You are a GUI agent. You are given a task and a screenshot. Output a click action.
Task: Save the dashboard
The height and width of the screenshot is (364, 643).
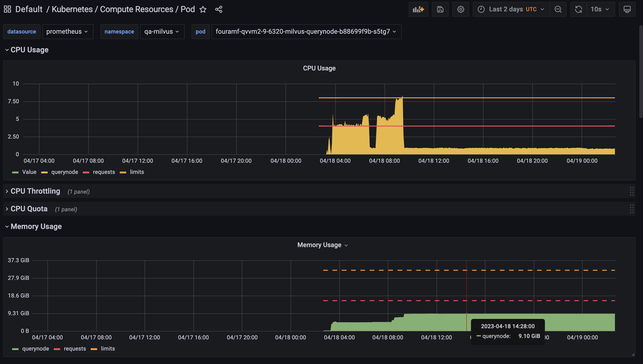coord(440,9)
